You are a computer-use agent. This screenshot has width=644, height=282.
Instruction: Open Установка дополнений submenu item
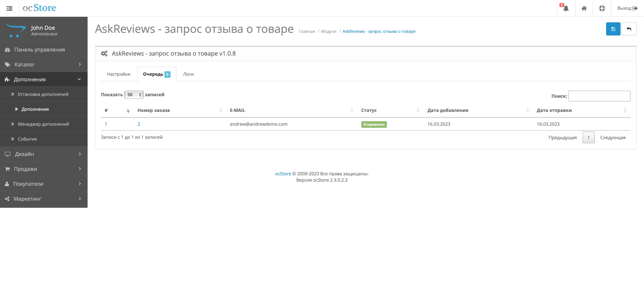pyautogui.click(x=44, y=94)
